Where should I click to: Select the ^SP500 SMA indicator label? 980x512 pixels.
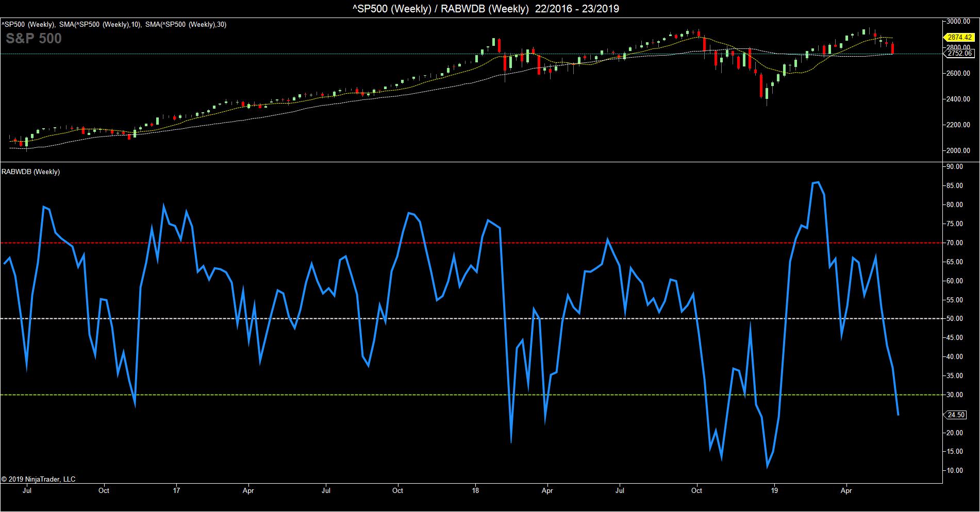113,24
